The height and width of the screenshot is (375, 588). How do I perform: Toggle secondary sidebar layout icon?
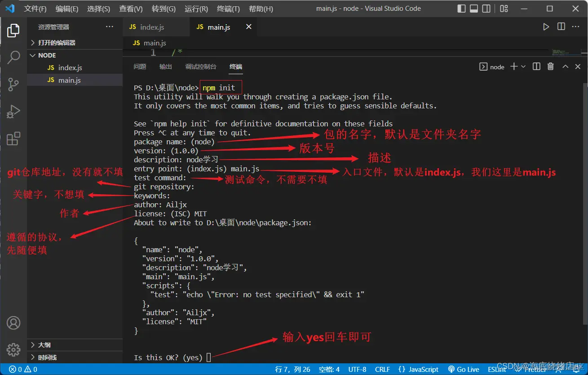(486, 9)
